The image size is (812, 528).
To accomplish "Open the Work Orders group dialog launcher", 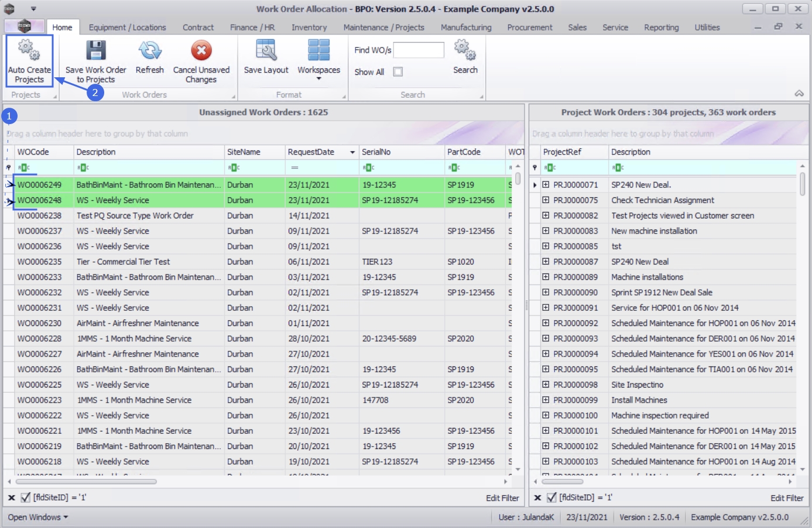I will [x=234, y=97].
